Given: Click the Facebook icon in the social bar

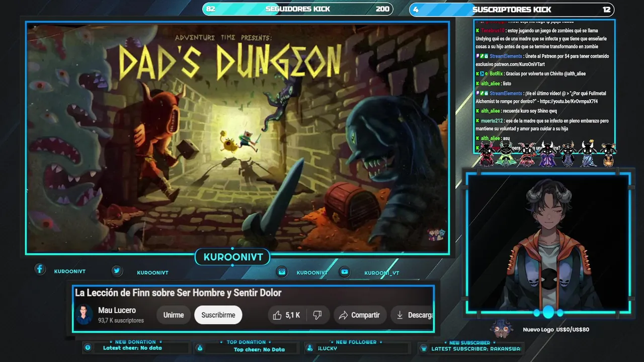Looking at the screenshot, I should tap(40, 269).
